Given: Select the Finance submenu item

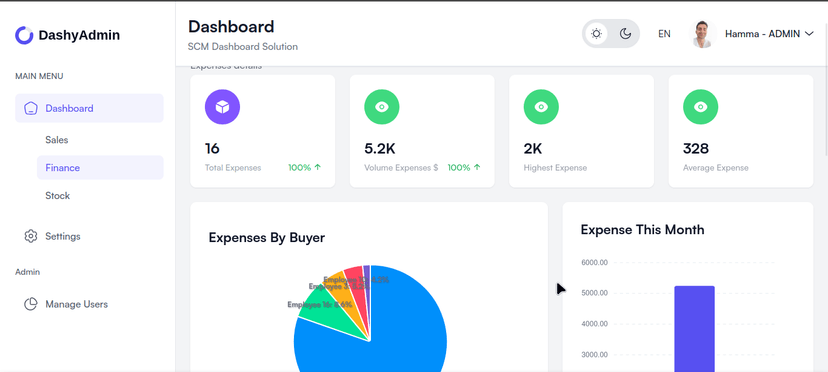Looking at the screenshot, I should pyautogui.click(x=100, y=168).
